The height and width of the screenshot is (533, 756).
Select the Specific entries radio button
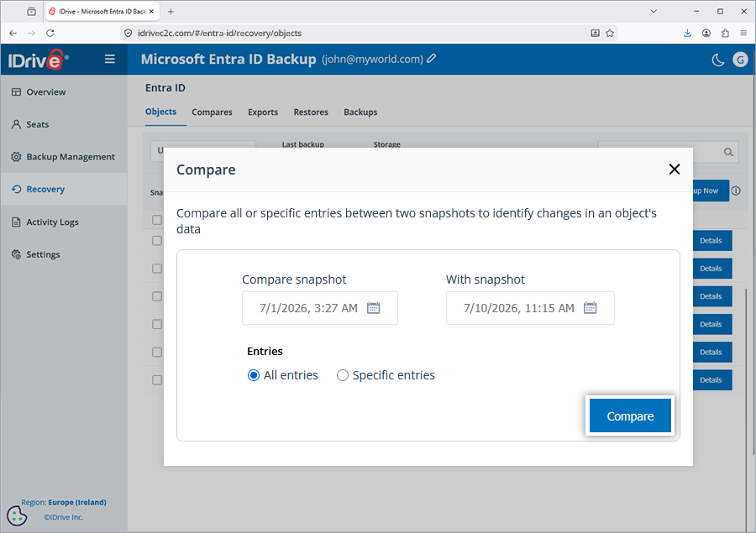[x=343, y=375]
